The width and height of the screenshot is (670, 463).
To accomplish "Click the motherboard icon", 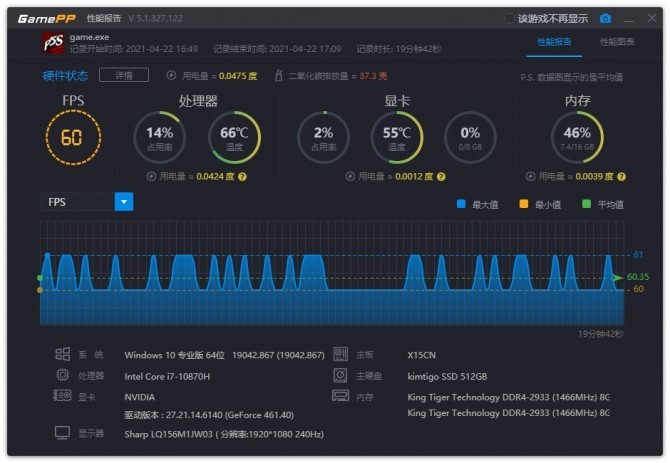I will 341,354.
